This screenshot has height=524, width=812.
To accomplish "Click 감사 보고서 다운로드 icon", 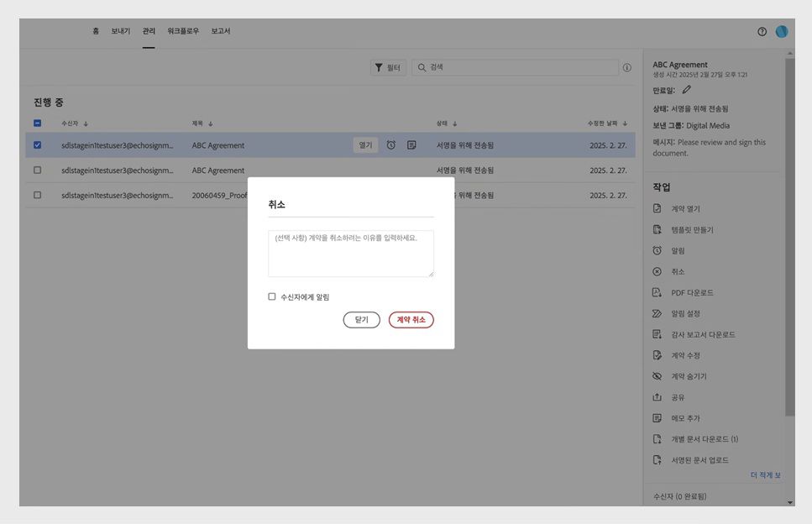I will [x=657, y=334].
